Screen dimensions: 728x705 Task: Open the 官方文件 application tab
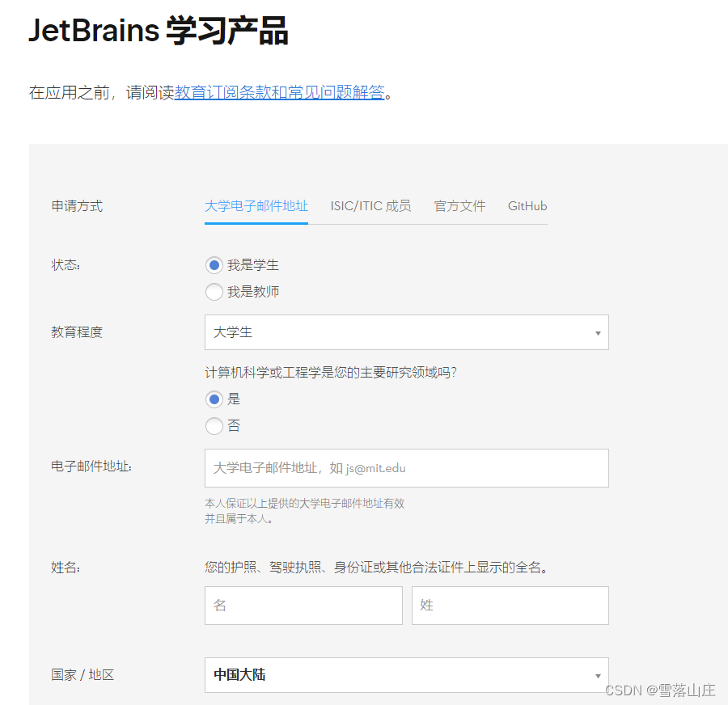pos(459,205)
